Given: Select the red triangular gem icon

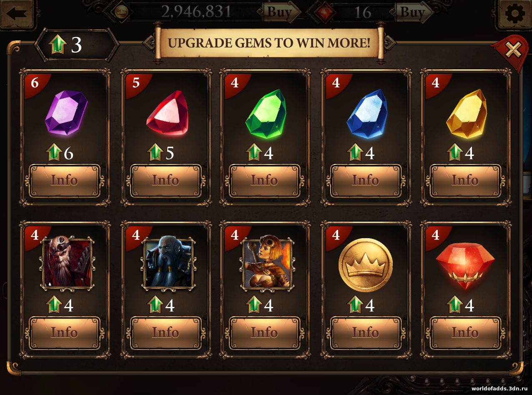Looking at the screenshot, I should coord(167,113).
